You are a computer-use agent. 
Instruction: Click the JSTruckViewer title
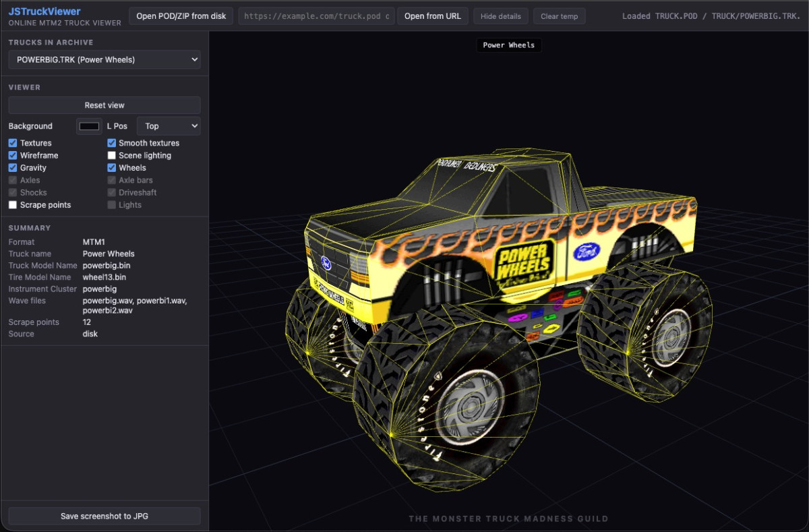coord(44,11)
